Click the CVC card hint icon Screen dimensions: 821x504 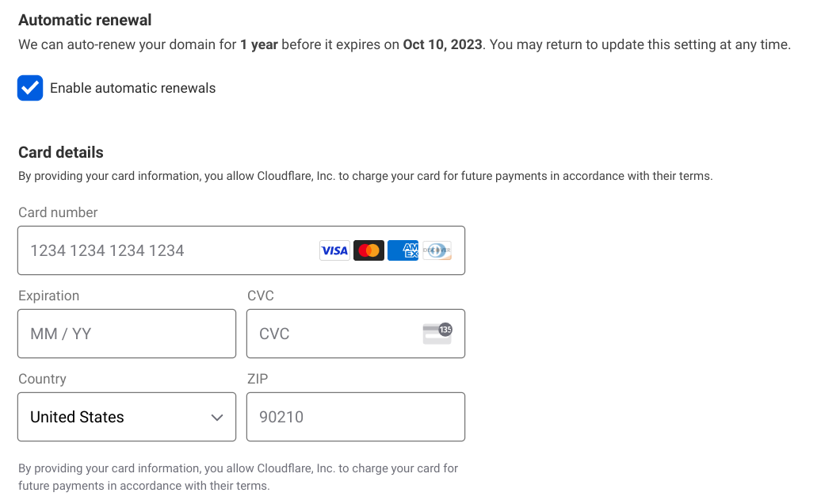coord(437,334)
